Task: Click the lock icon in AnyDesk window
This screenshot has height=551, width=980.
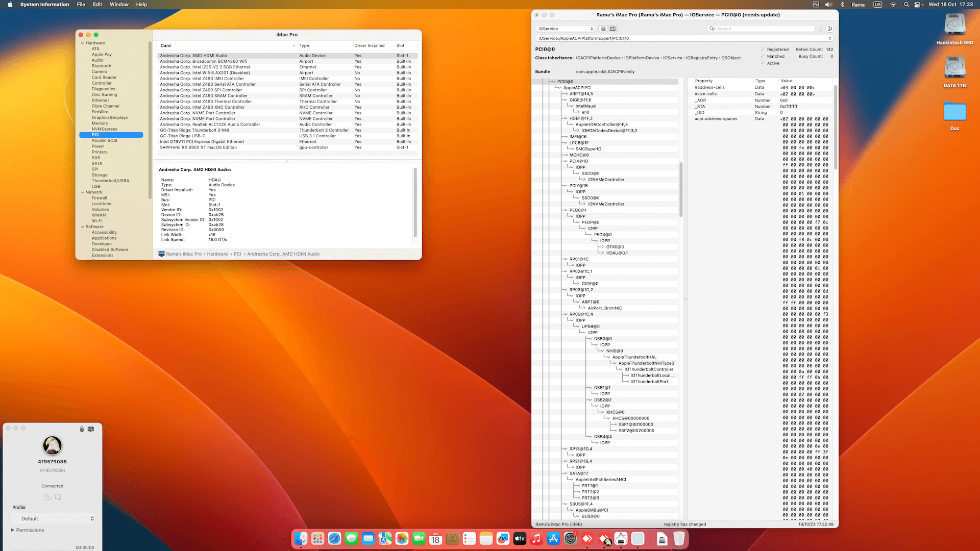Action: 82,429
